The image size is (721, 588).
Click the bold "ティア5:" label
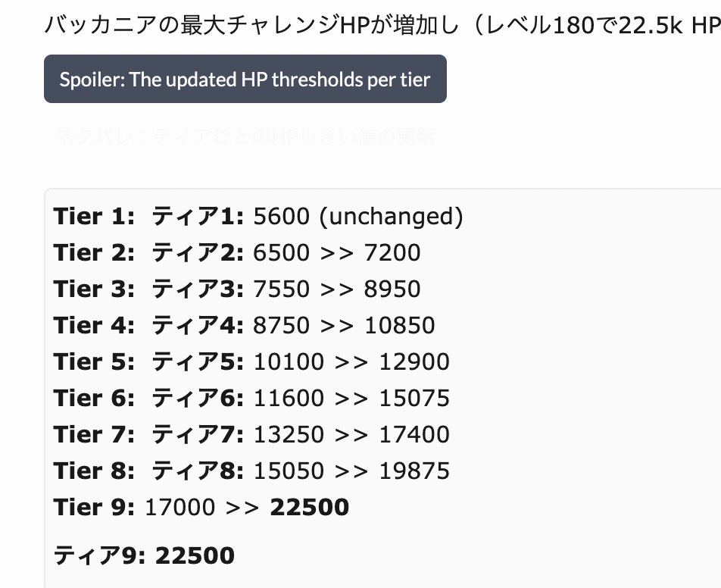[198, 362]
